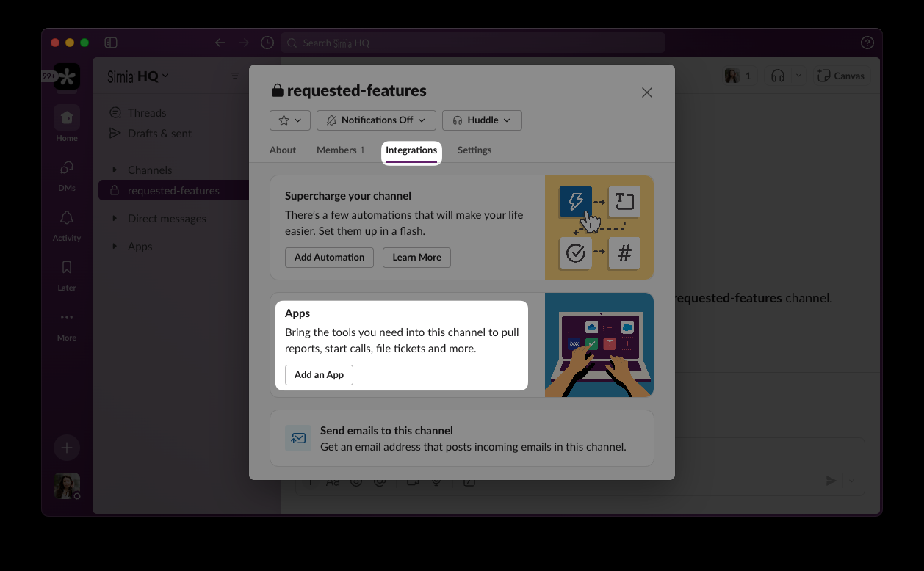Select the requested-features channel in sidebar
This screenshot has height=571, width=924.
tap(173, 190)
